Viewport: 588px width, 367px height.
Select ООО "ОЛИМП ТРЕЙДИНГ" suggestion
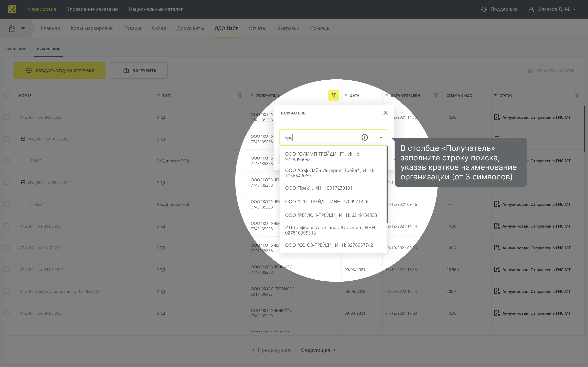[333, 157]
